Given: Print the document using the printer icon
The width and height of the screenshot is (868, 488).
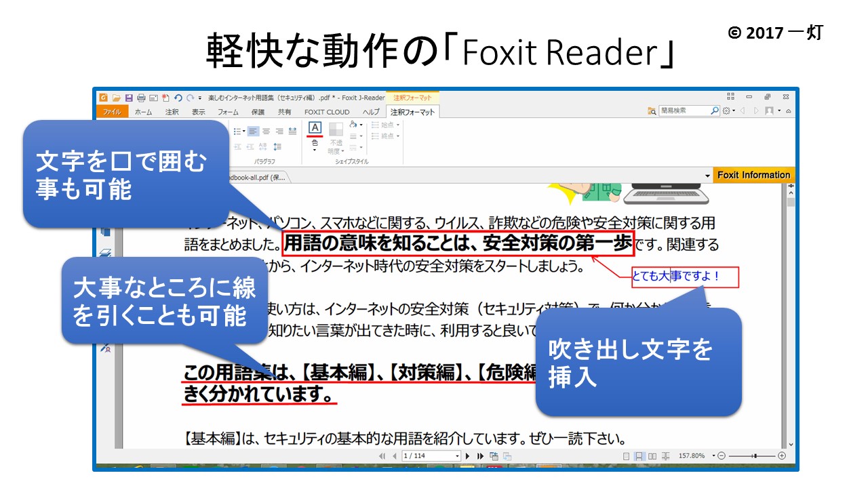Looking at the screenshot, I should (x=141, y=98).
